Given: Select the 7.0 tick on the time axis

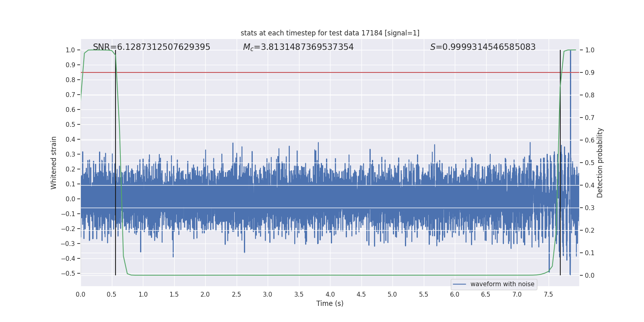Looking at the screenshot, I should click(x=517, y=294).
